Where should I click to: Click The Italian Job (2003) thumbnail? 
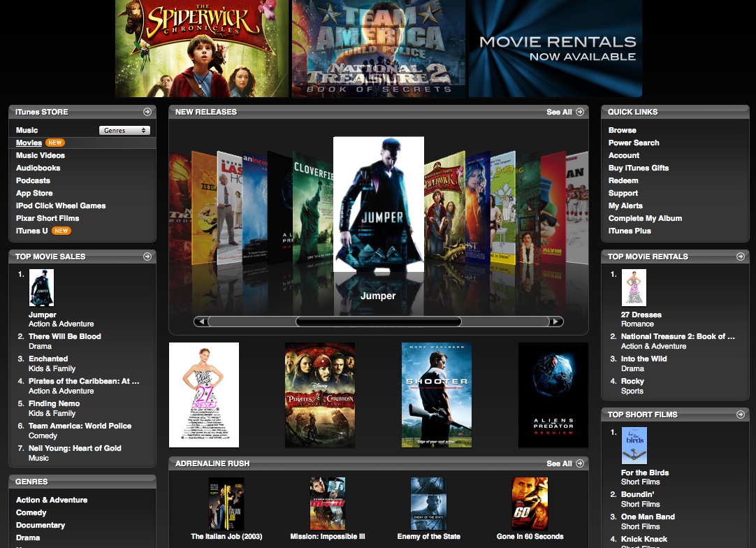226,504
